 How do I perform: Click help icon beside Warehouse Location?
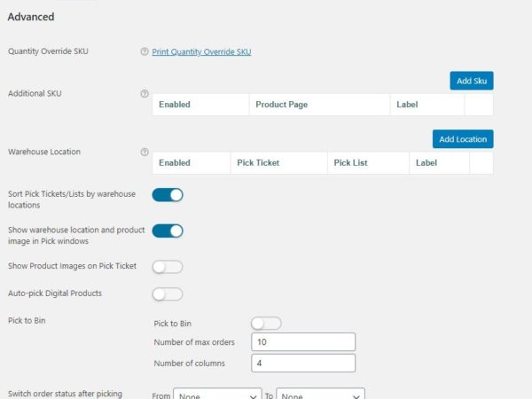tap(145, 152)
